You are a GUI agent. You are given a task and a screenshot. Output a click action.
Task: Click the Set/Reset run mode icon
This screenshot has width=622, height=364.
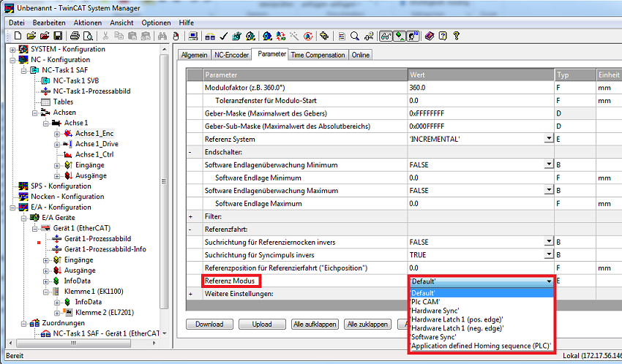[x=250, y=36]
